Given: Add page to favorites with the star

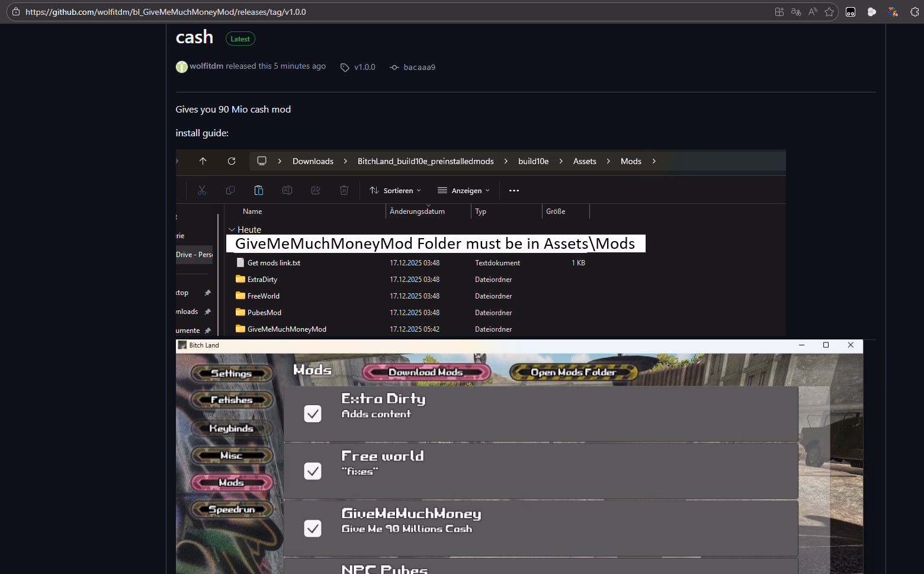Looking at the screenshot, I should [x=829, y=12].
